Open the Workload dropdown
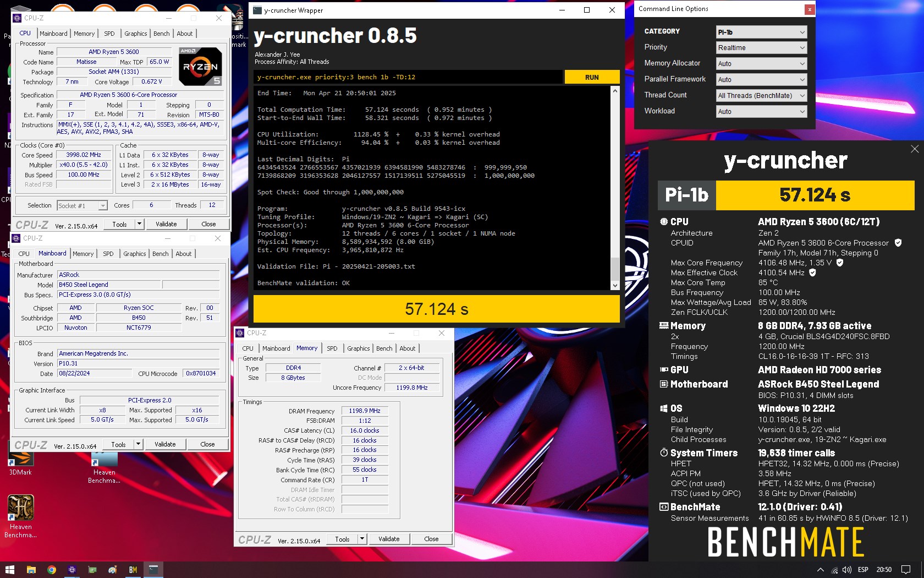This screenshot has height=578, width=924. 761,112
